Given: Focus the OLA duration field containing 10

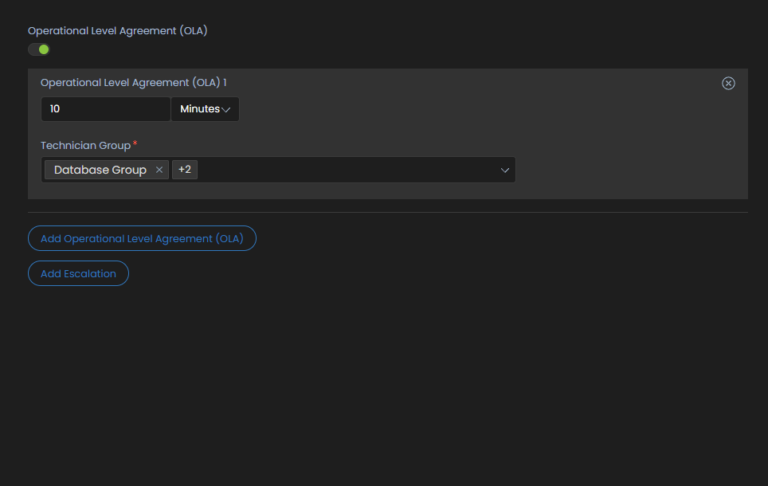Looking at the screenshot, I should click(105, 109).
